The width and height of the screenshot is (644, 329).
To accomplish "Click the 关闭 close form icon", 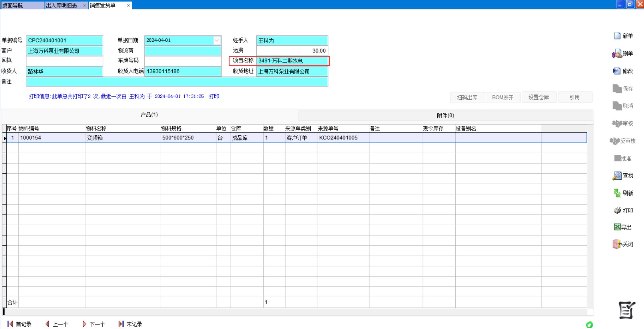I will click(617, 244).
